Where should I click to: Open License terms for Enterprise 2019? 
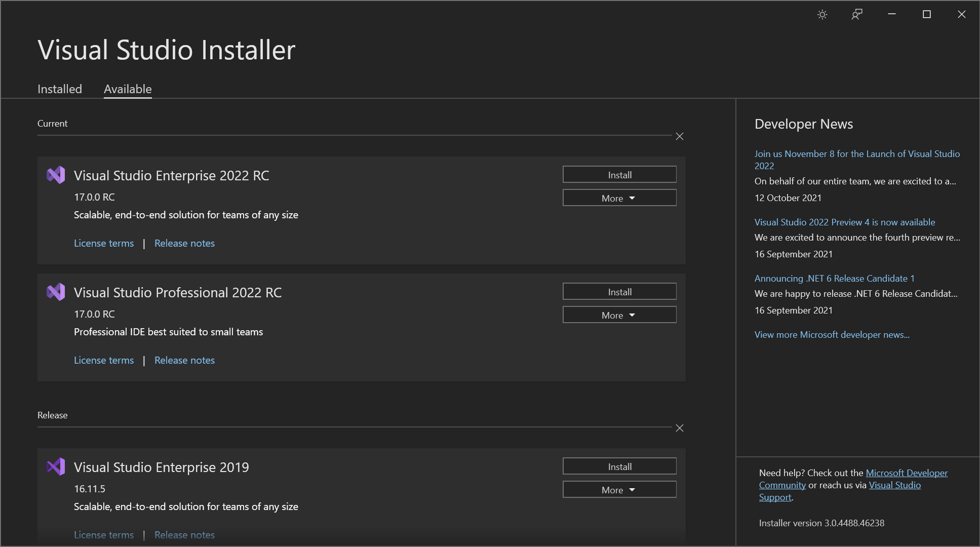pyautogui.click(x=104, y=535)
